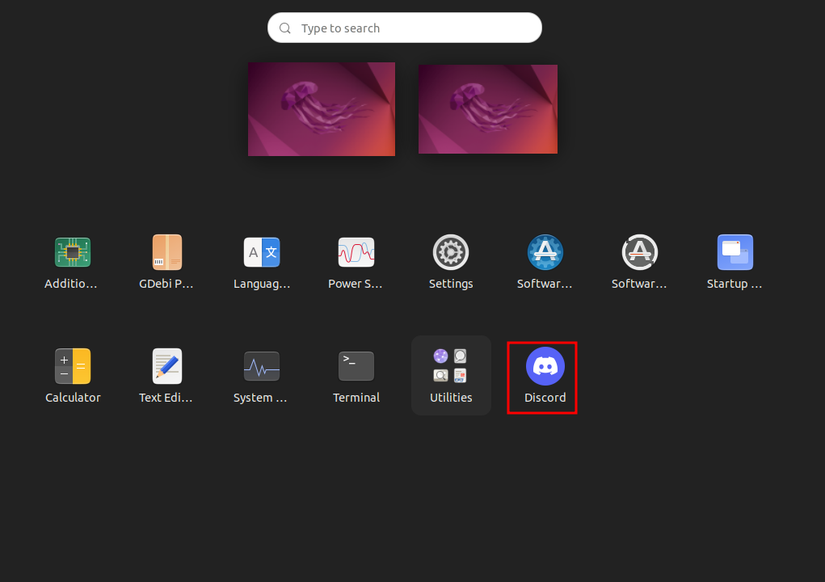
Task: Launch Ubuntu Software store
Action: pos(545,252)
